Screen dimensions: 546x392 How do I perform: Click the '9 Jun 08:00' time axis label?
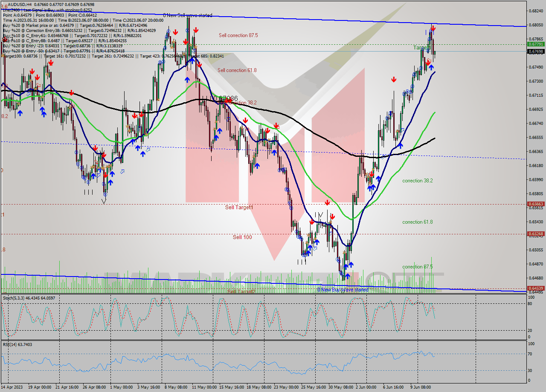tap(421, 387)
